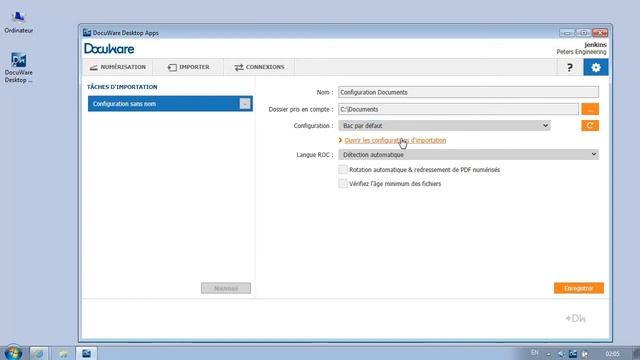
Task: Click the Dossier pris en compte field
Action: point(458,109)
